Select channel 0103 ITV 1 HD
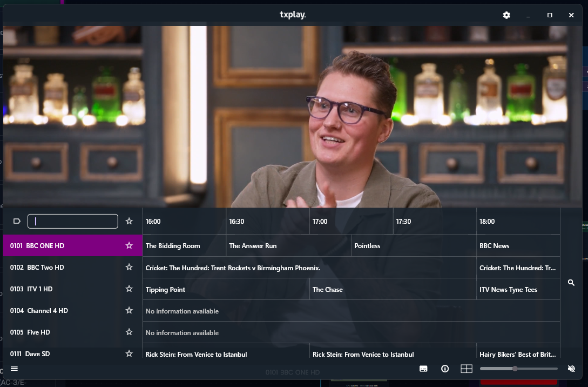Screen dimensions: 588x387 click(73, 289)
